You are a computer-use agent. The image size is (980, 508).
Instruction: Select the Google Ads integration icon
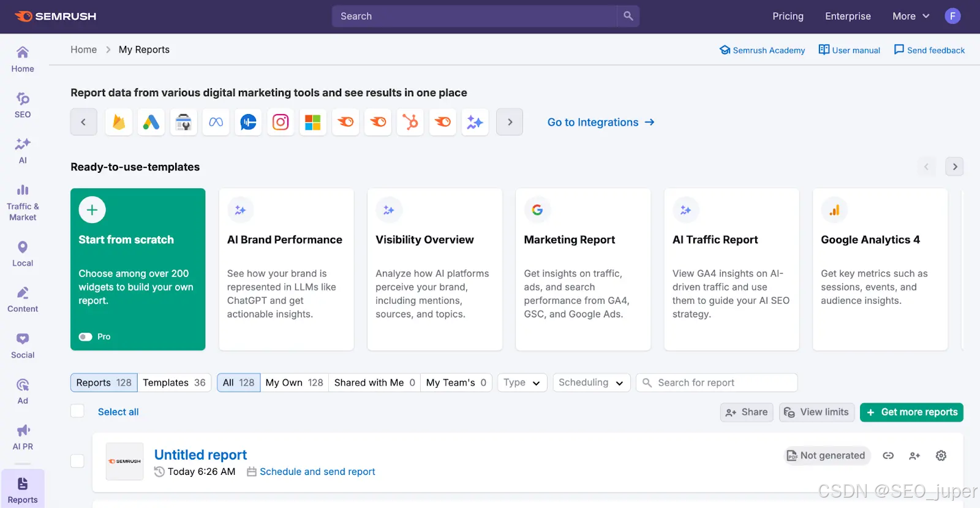151,123
